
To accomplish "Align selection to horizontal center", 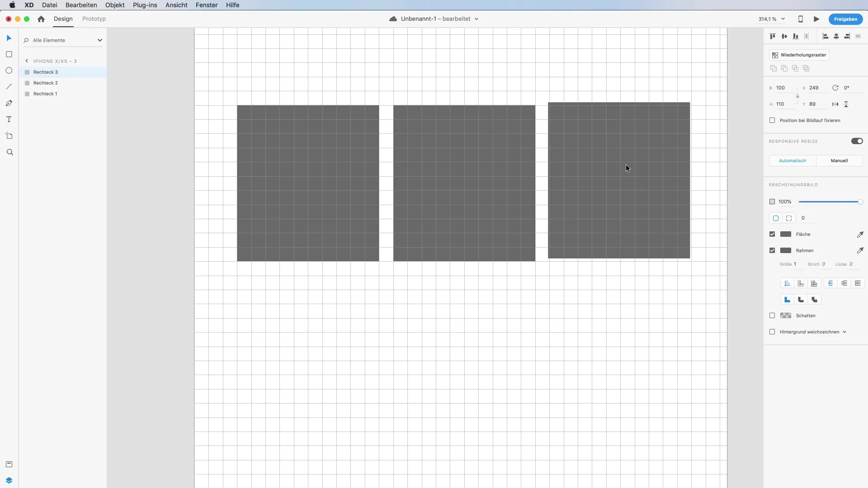I will [836, 36].
